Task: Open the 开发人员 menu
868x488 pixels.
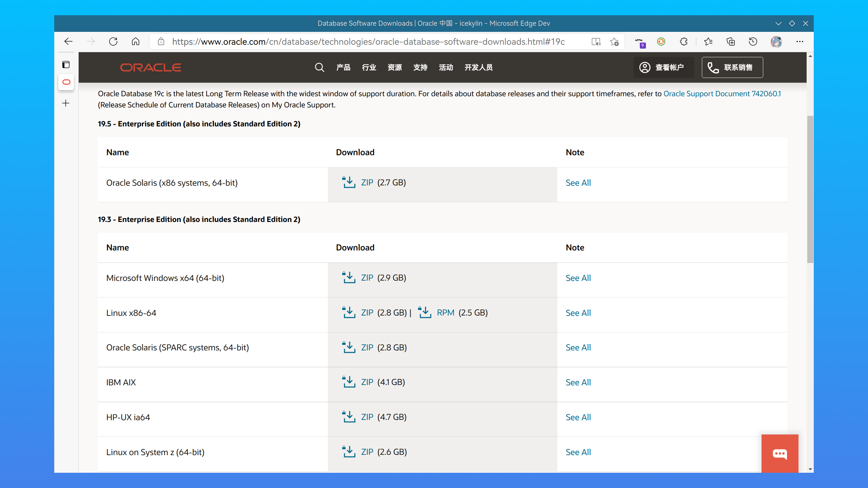Action: coord(478,67)
